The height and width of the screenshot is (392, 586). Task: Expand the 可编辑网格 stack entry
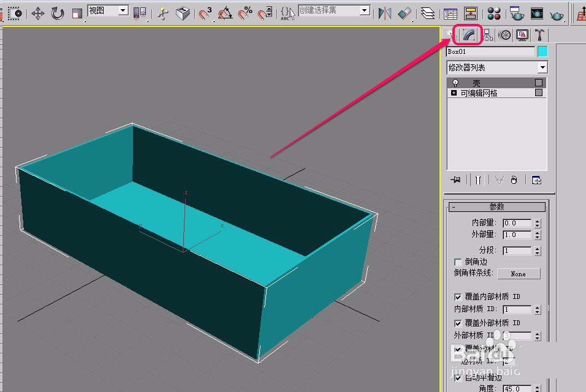(454, 93)
